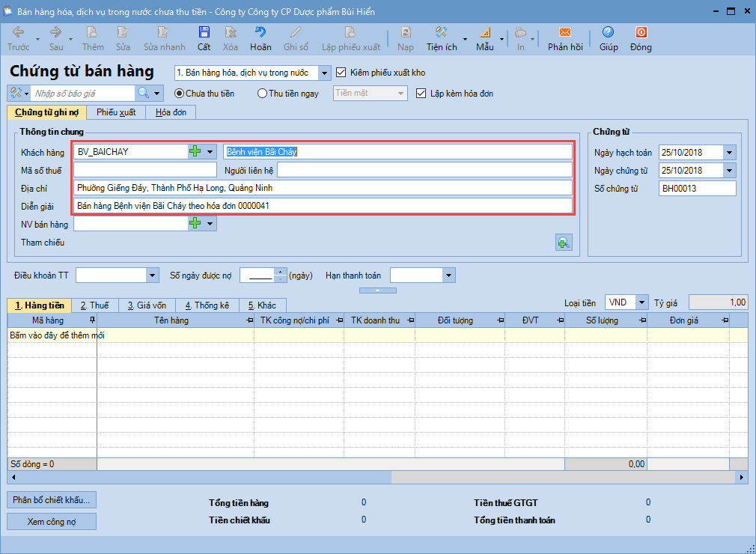The width and height of the screenshot is (756, 554).
Task: Select the Thu tiền ngay radio option
Action: pyautogui.click(x=262, y=94)
